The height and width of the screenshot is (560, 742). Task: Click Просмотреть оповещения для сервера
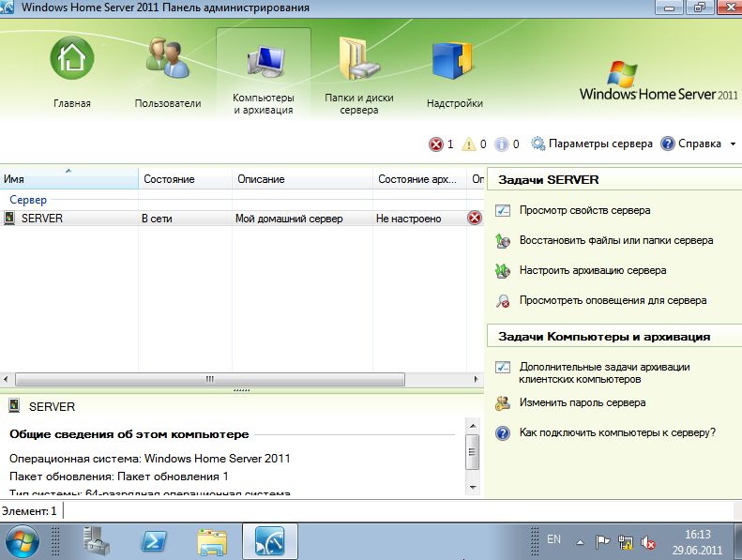(613, 300)
